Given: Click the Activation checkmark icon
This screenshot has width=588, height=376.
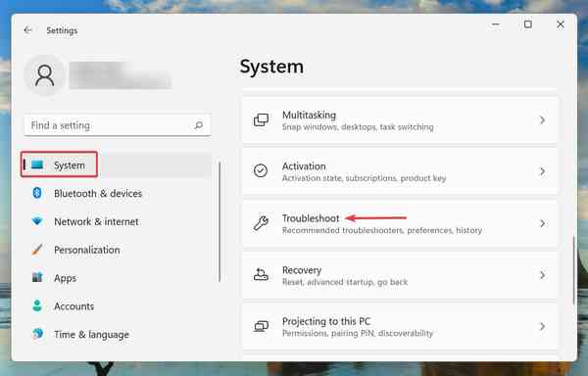Looking at the screenshot, I should click(261, 170).
